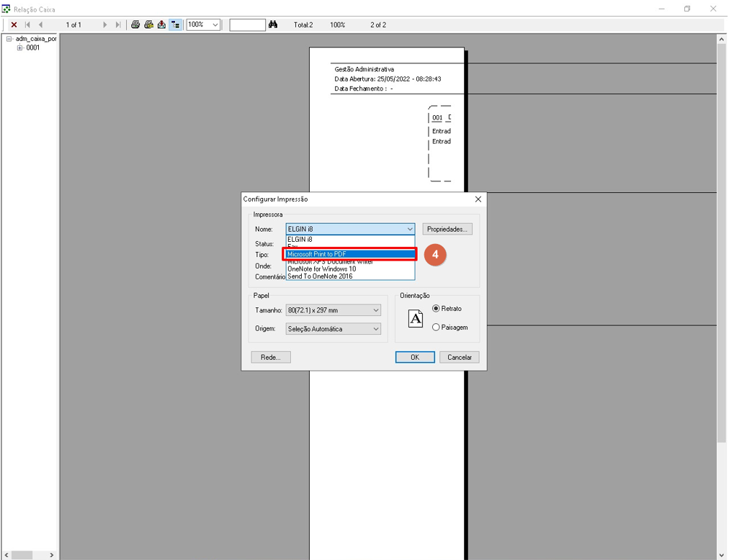
Task: Expand the 0001 tree node
Action: [19, 48]
